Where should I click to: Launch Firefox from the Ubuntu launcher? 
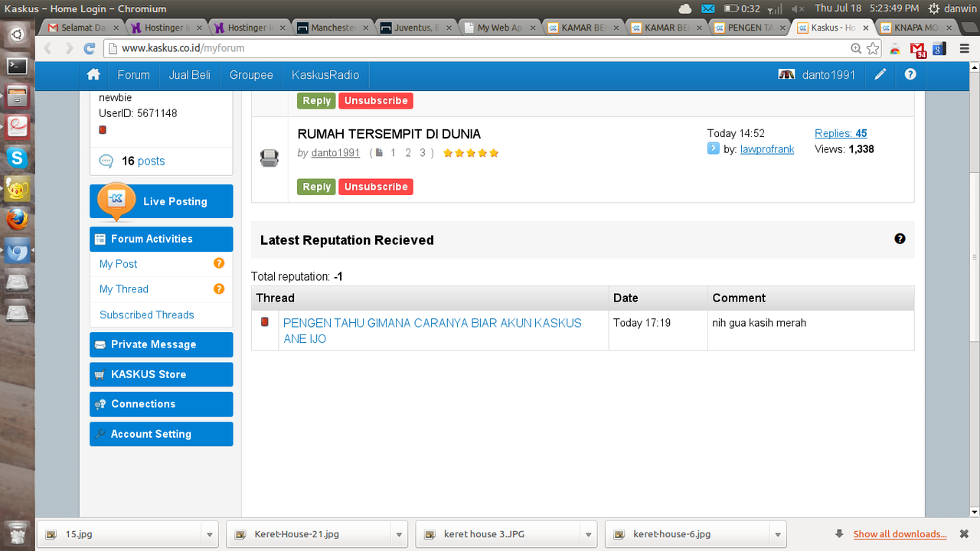pyautogui.click(x=17, y=219)
